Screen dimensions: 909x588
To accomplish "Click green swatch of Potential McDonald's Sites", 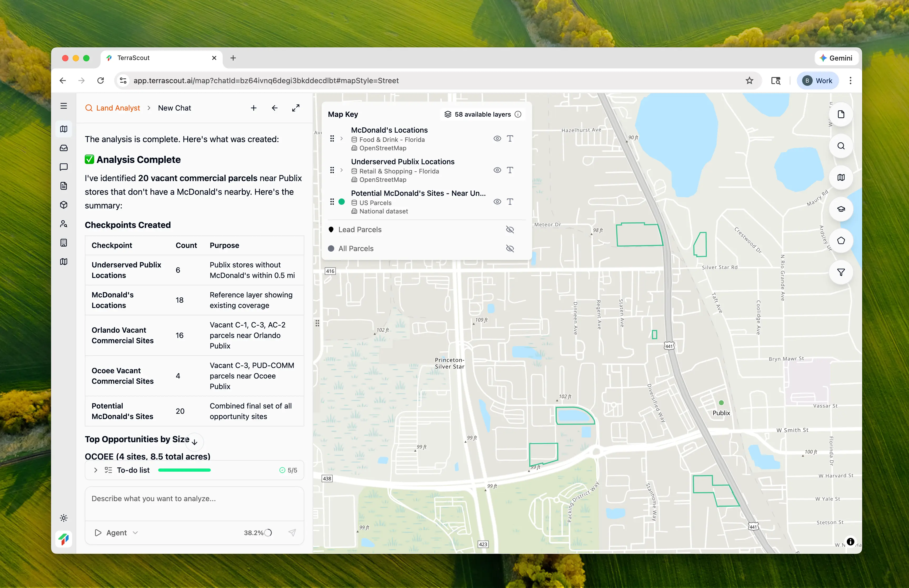I will [x=342, y=202].
